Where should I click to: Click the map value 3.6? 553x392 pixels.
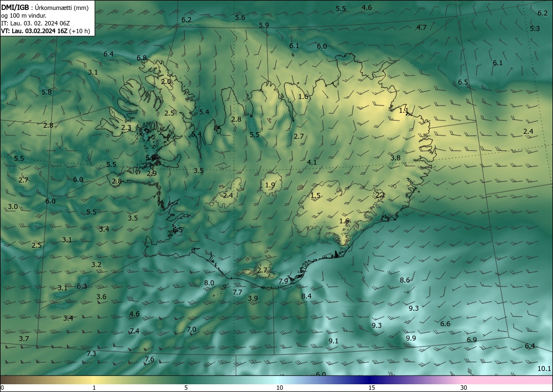click(102, 297)
